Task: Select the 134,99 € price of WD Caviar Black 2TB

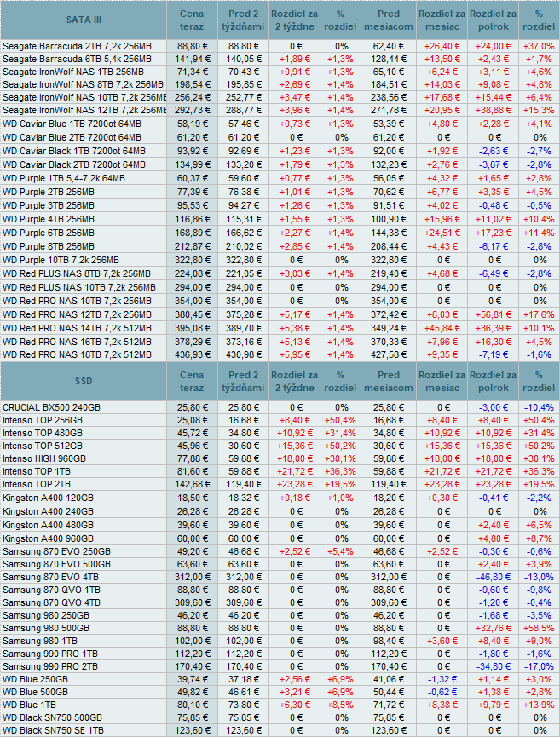Action: tap(193, 164)
